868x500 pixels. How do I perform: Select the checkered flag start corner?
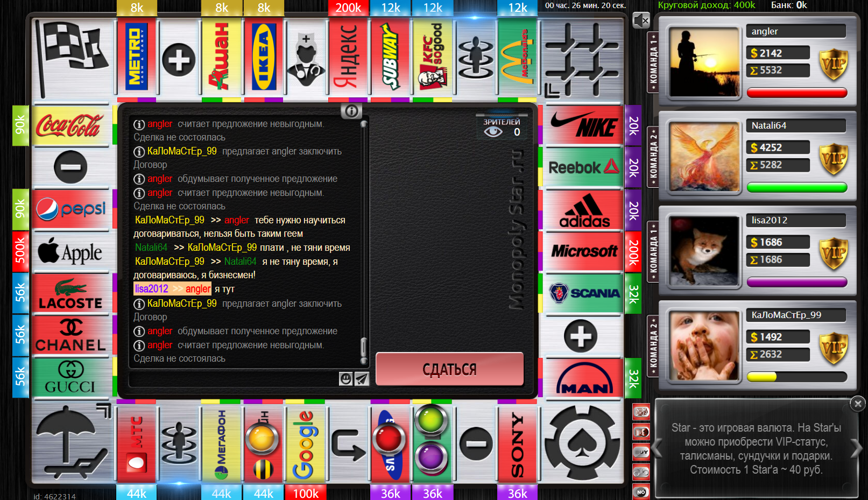pos(73,58)
